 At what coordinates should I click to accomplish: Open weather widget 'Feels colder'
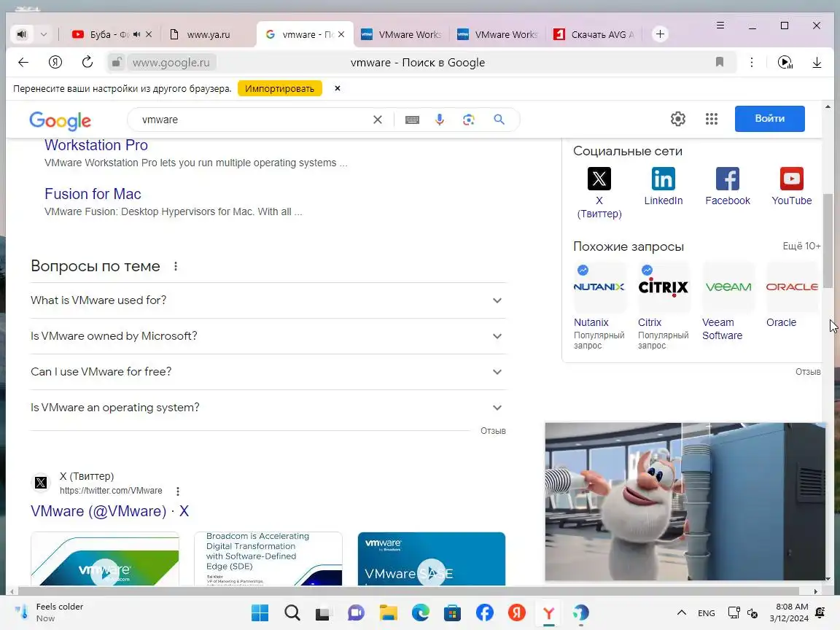50,612
